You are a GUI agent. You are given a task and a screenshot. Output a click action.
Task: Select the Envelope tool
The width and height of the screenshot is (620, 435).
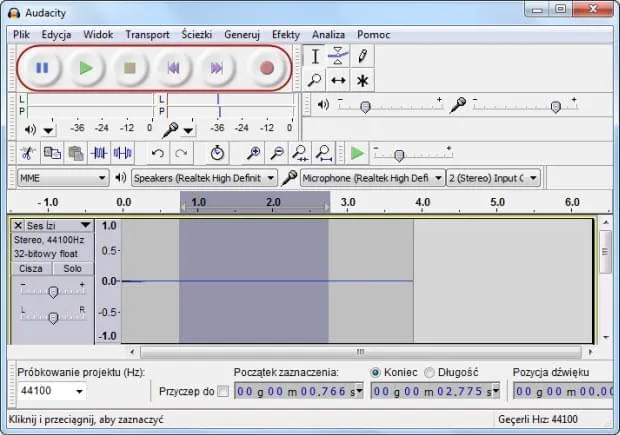point(338,57)
